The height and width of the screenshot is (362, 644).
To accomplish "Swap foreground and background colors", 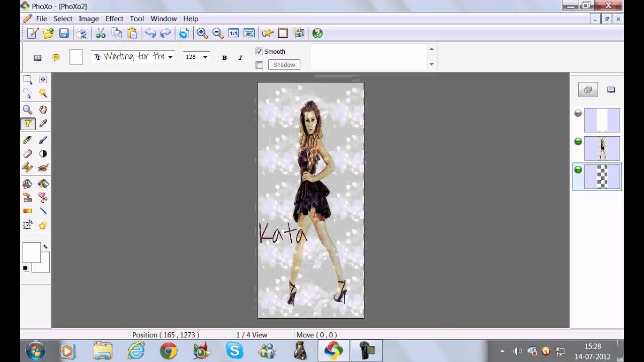I will coord(45,247).
